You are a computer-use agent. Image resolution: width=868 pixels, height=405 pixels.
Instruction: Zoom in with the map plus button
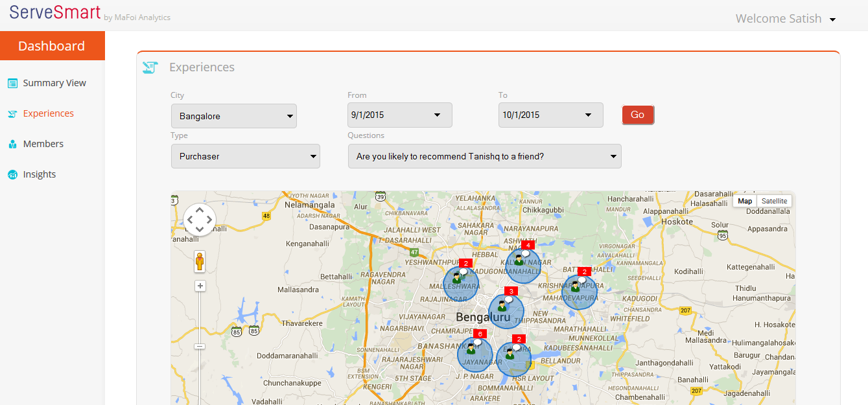(200, 286)
